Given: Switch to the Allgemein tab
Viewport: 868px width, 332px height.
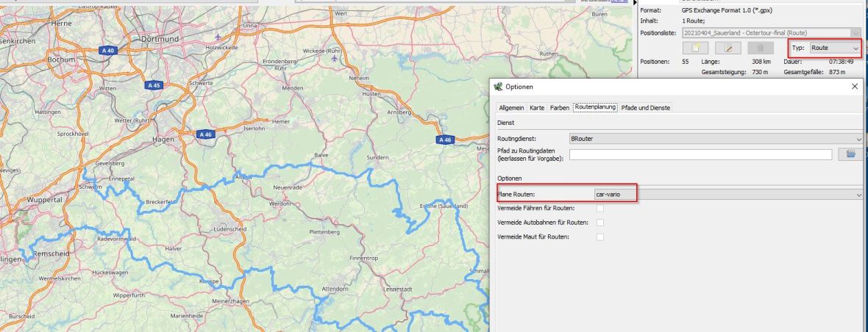Looking at the screenshot, I should tap(511, 108).
